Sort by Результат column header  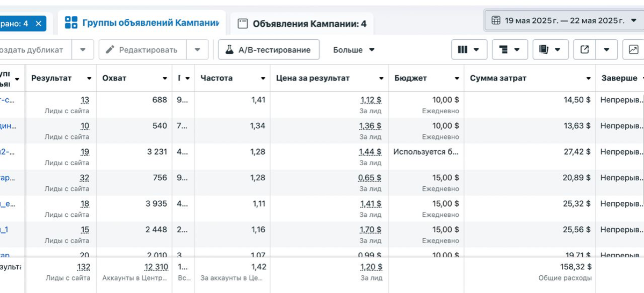(x=52, y=78)
